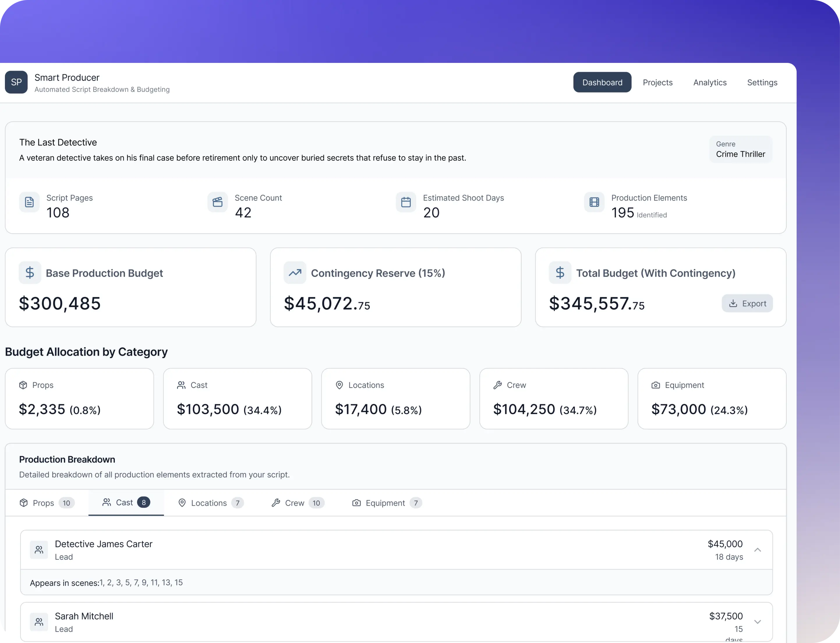Export the total budget
This screenshot has height=643, width=840.
747,303
